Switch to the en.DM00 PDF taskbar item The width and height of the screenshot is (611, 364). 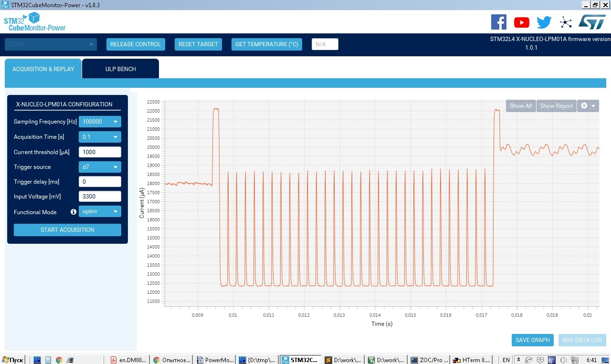click(129, 360)
